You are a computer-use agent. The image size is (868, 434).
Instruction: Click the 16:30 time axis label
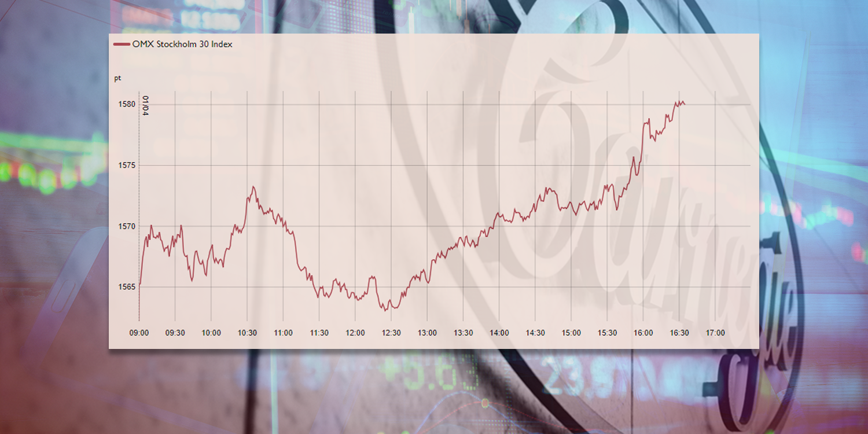click(x=679, y=333)
